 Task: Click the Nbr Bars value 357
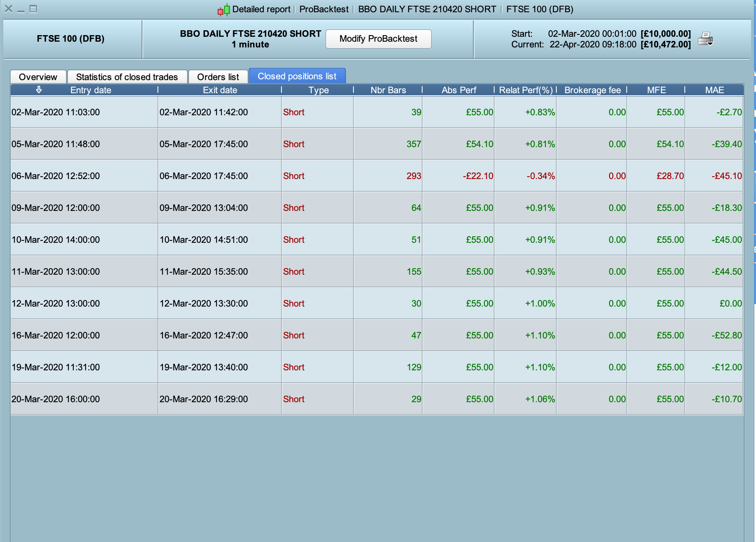[x=414, y=144]
